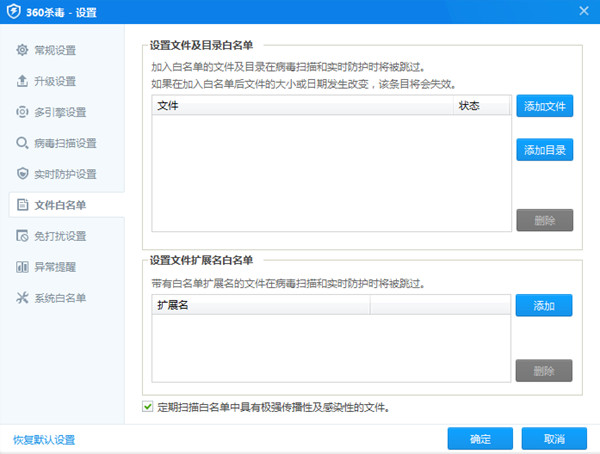Viewport: 600px width, 454px height.
Task: Cancel with the 取消 button
Action: [x=554, y=439]
